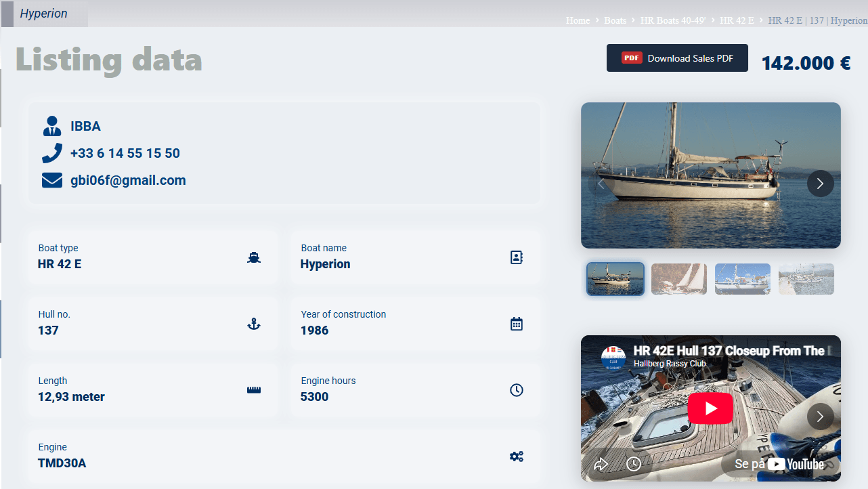Advance to next video with arrow
The image size is (868, 489).
(x=821, y=417)
